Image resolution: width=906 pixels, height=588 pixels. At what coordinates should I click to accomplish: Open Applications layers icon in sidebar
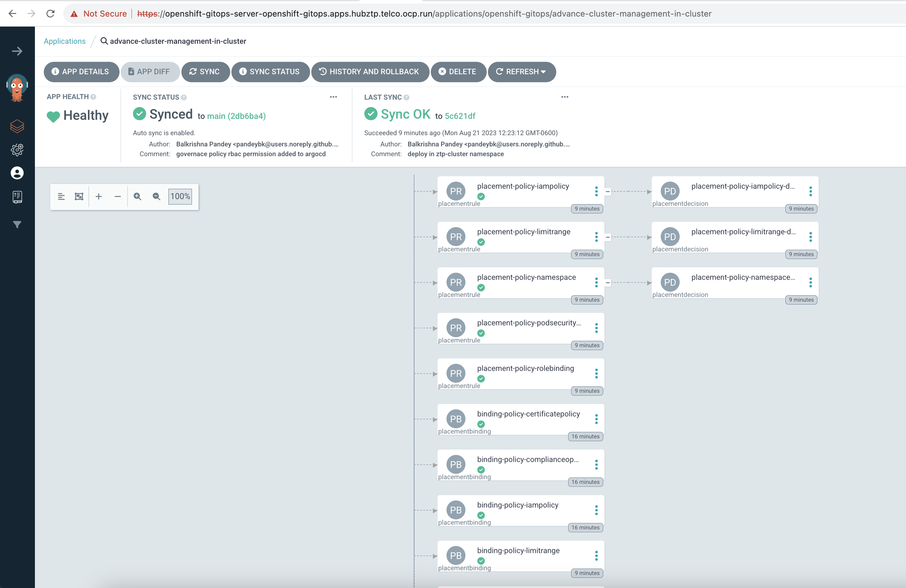(x=17, y=126)
